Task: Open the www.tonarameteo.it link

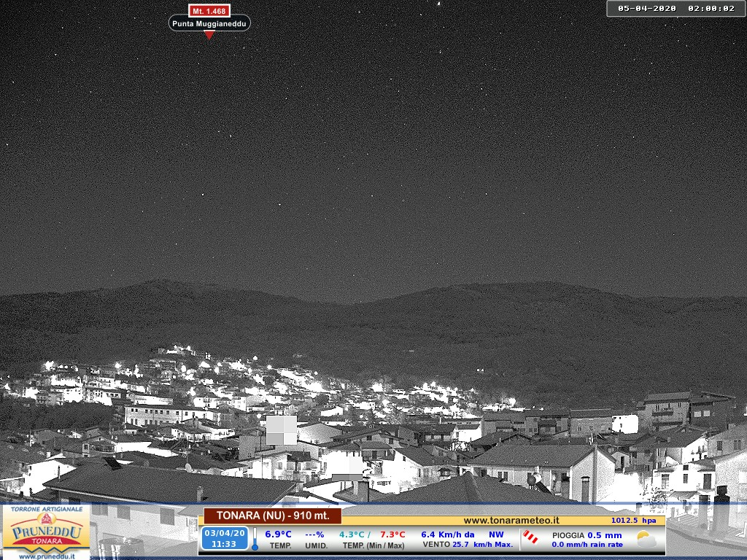Action: 511,521
